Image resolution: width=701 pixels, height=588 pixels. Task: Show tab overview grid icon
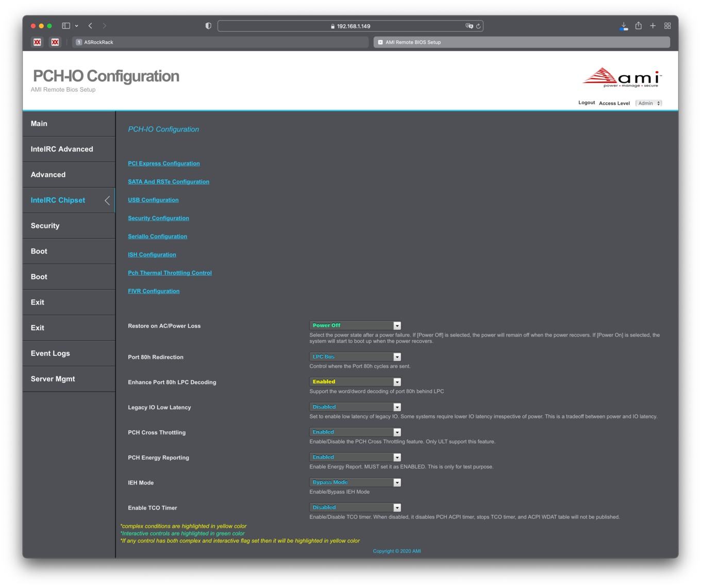coord(667,26)
